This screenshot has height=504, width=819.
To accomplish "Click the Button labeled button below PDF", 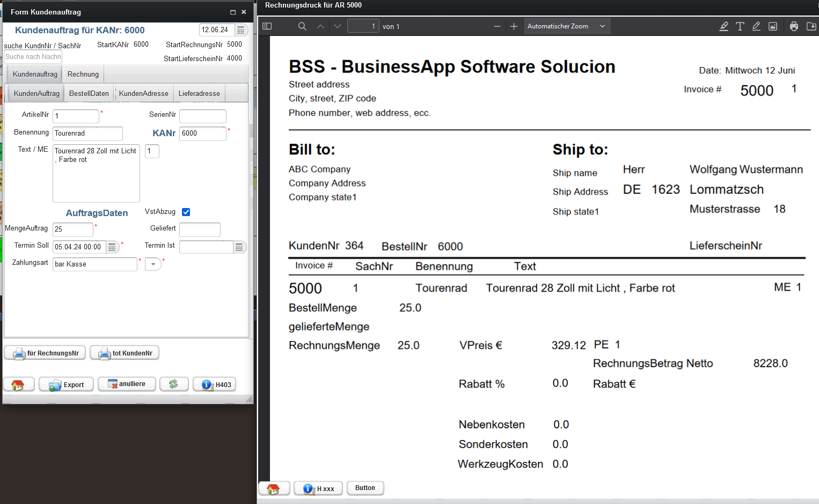I will [x=365, y=488].
